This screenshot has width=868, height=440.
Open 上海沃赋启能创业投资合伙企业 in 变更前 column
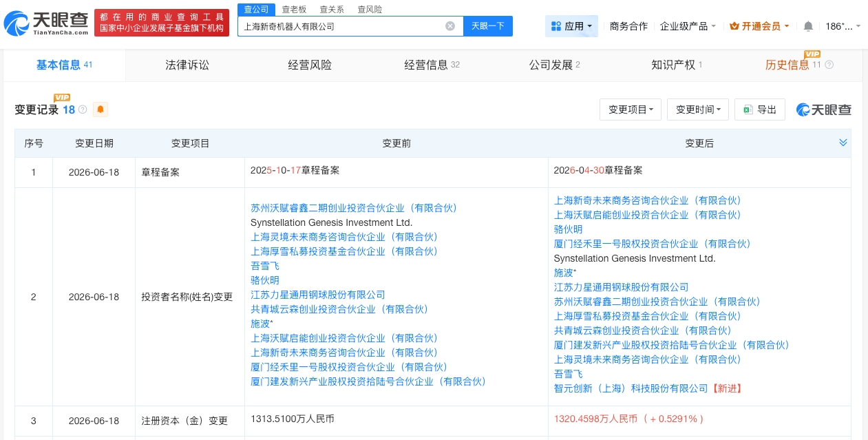344,338
